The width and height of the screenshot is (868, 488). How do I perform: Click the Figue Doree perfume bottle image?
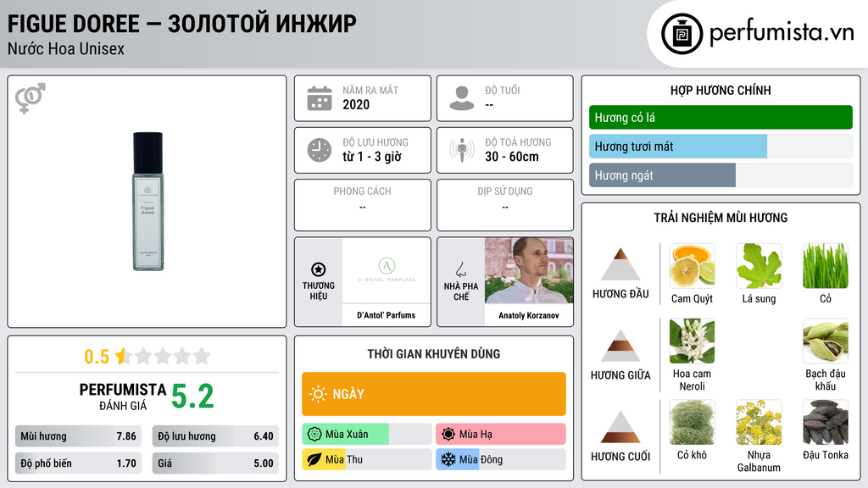[147, 202]
